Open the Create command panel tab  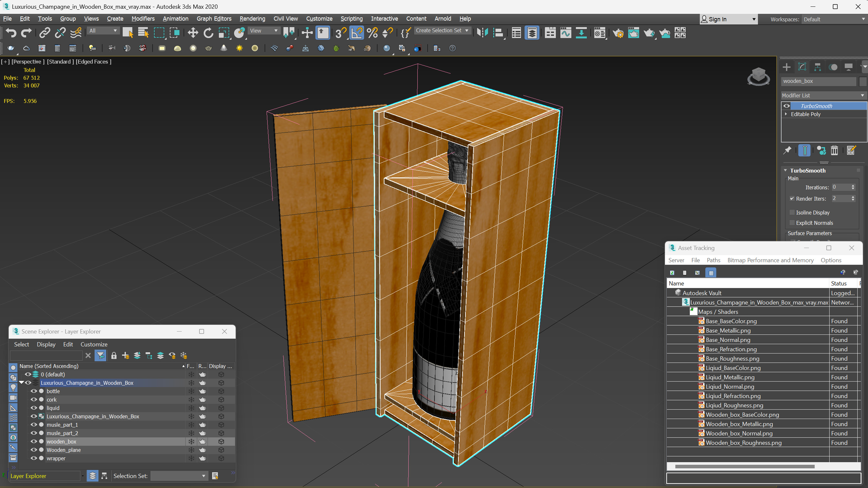pos(787,67)
